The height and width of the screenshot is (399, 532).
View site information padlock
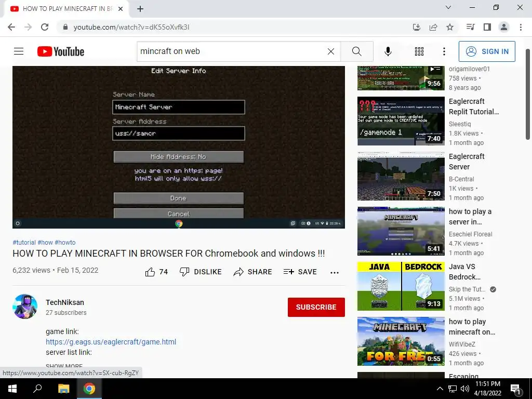(65, 27)
